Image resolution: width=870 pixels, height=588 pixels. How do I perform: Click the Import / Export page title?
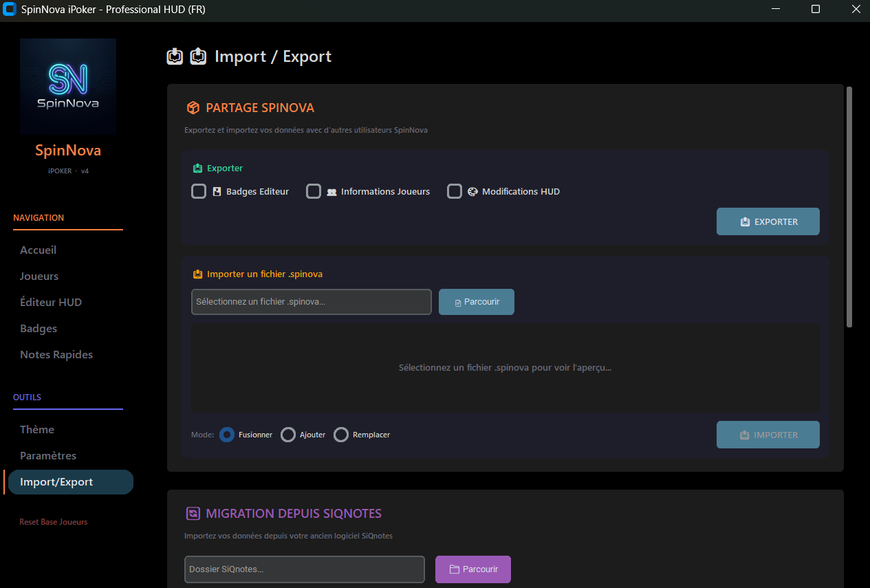(x=273, y=56)
